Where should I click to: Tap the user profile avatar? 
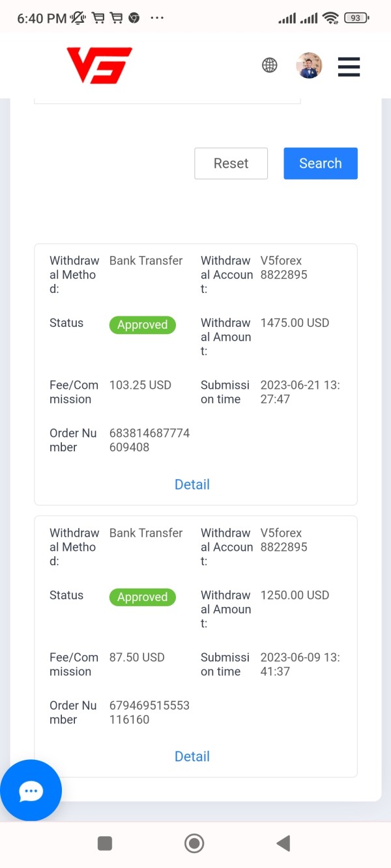[309, 65]
